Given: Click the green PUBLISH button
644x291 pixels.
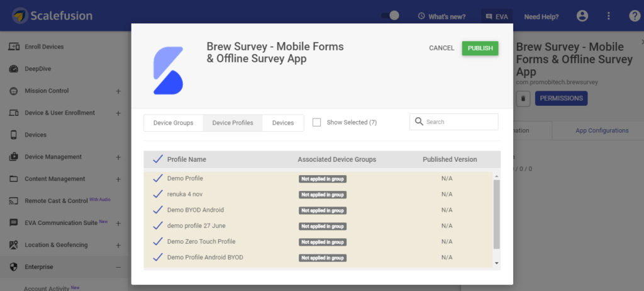Looking at the screenshot, I should click(x=480, y=48).
